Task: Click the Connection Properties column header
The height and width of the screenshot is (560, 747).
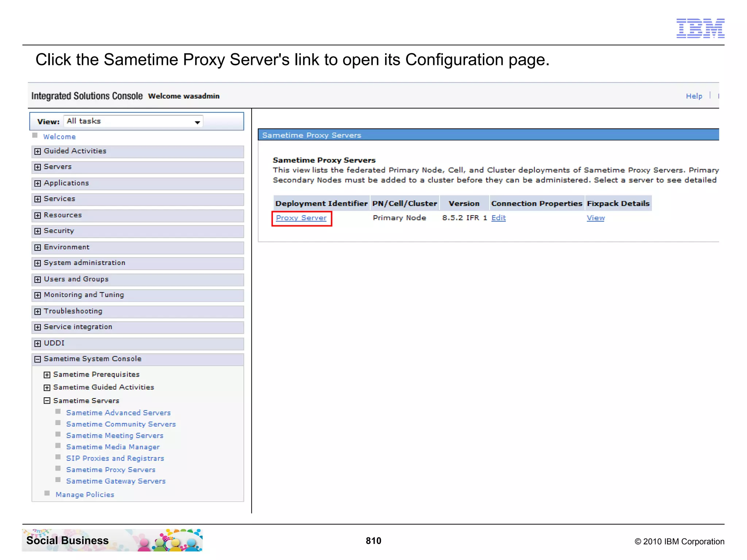Action: tap(537, 203)
